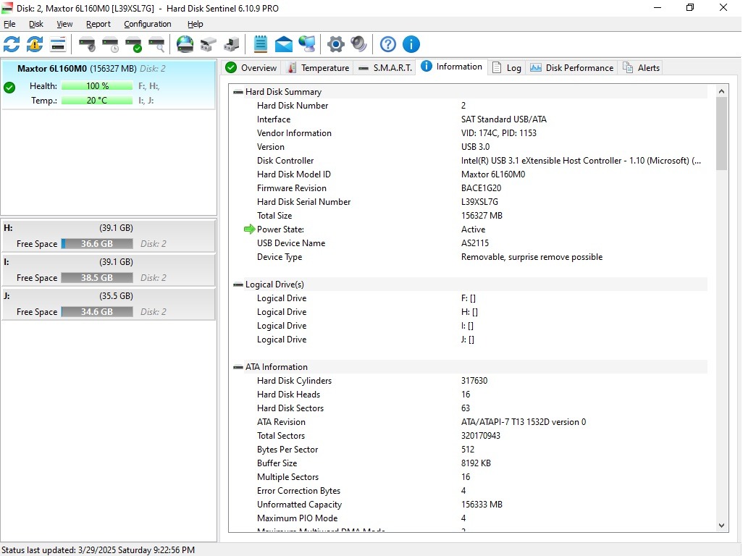Switch to the Overview tab
This screenshot has height=556, width=756.
pos(251,67)
